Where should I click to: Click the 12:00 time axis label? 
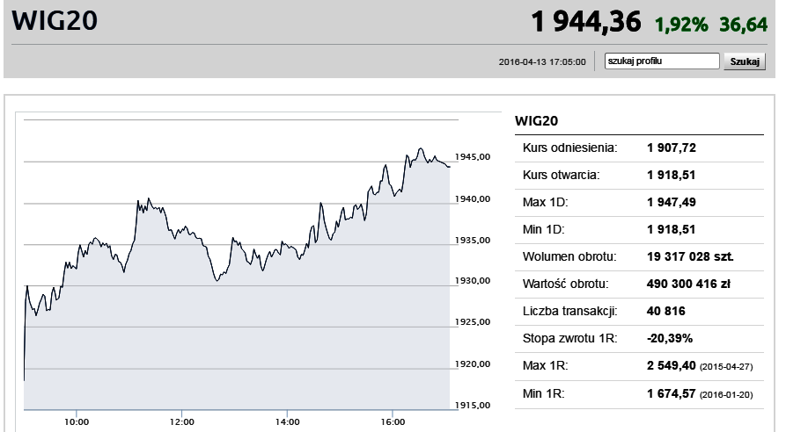click(x=181, y=422)
